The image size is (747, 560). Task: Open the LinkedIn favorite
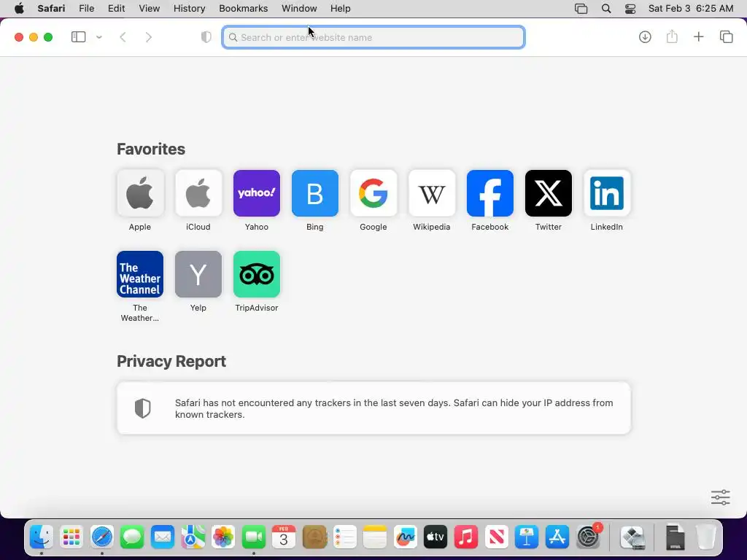coord(607,193)
